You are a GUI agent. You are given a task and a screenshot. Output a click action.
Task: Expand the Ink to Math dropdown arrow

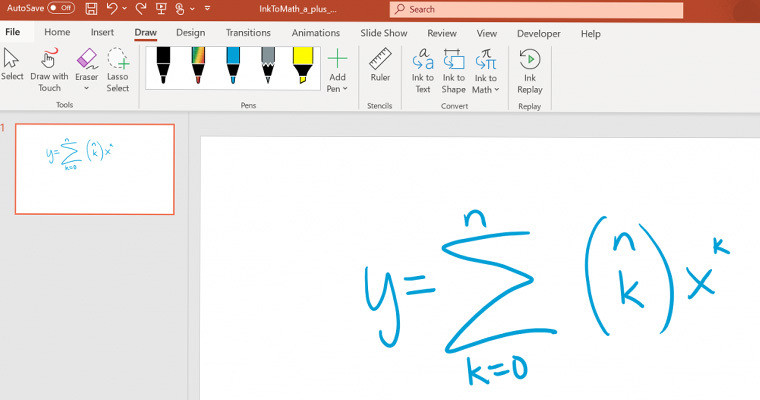(497, 90)
